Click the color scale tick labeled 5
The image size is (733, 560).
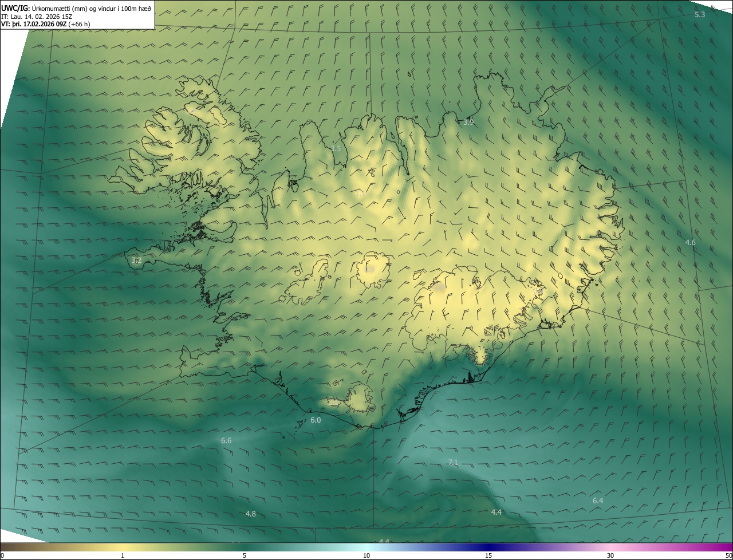click(x=245, y=555)
